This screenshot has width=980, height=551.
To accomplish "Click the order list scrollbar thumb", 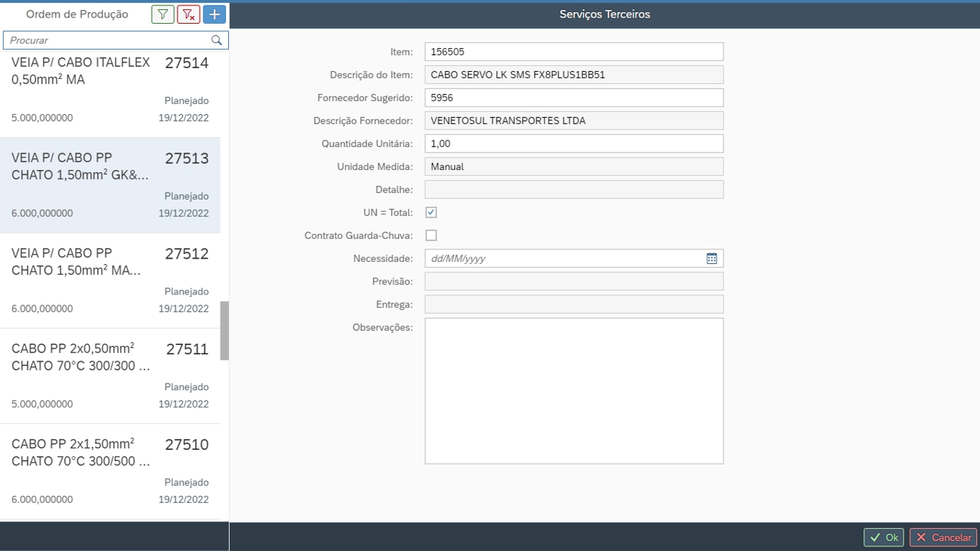I will coord(224,331).
